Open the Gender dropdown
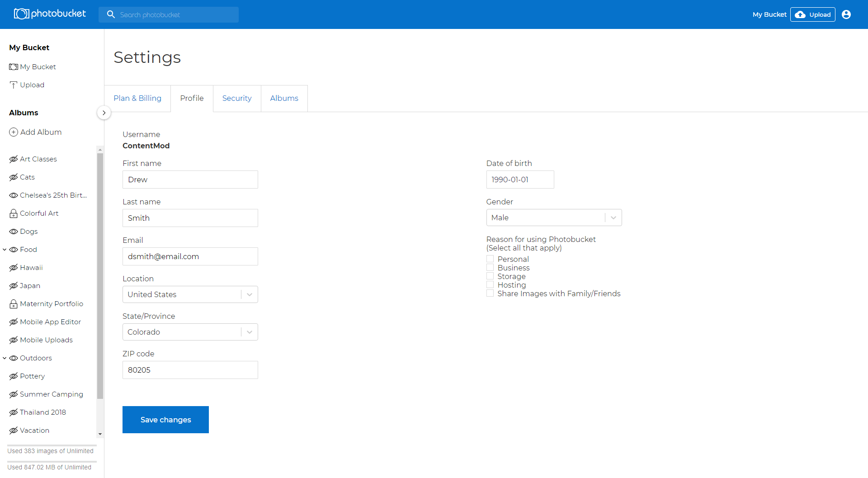 tap(554, 218)
